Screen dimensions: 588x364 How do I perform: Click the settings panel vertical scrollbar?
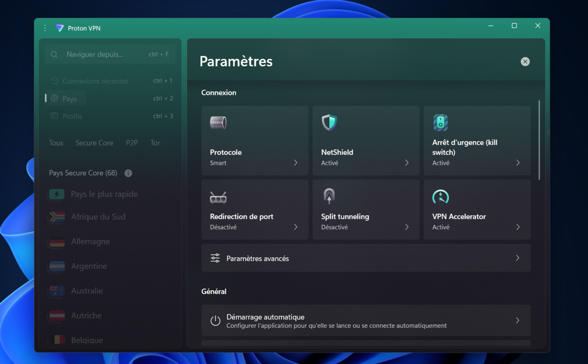[539, 140]
